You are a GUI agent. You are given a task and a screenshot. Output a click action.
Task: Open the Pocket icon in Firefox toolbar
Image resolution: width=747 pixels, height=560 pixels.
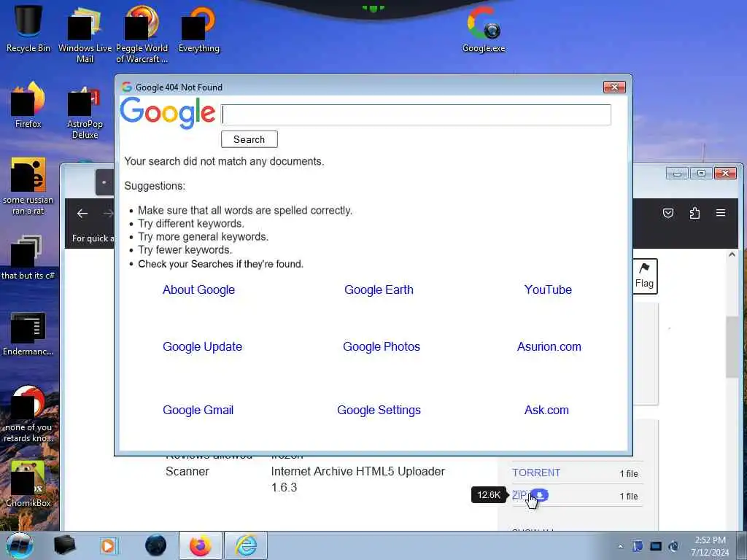(668, 213)
